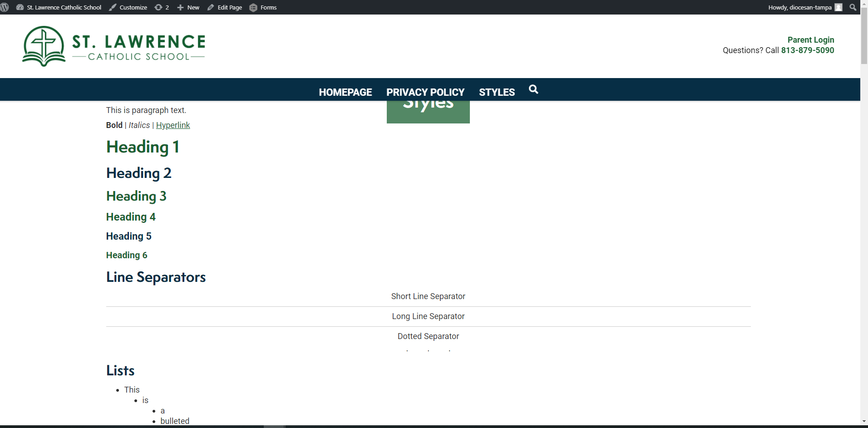The image size is (868, 428).
Task: Open the Parent Login link
Action: pos(810,40)
